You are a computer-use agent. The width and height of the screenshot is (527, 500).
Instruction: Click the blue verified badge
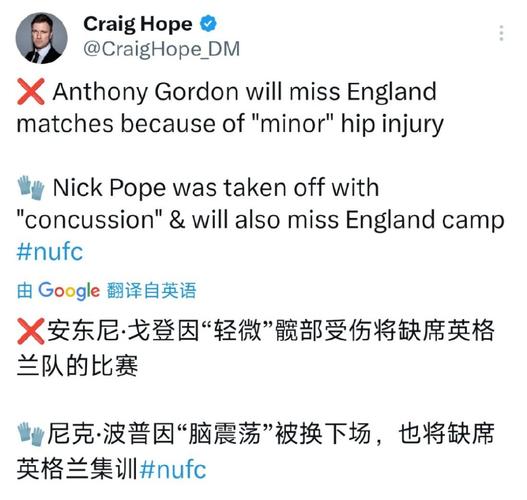point(208,24)
